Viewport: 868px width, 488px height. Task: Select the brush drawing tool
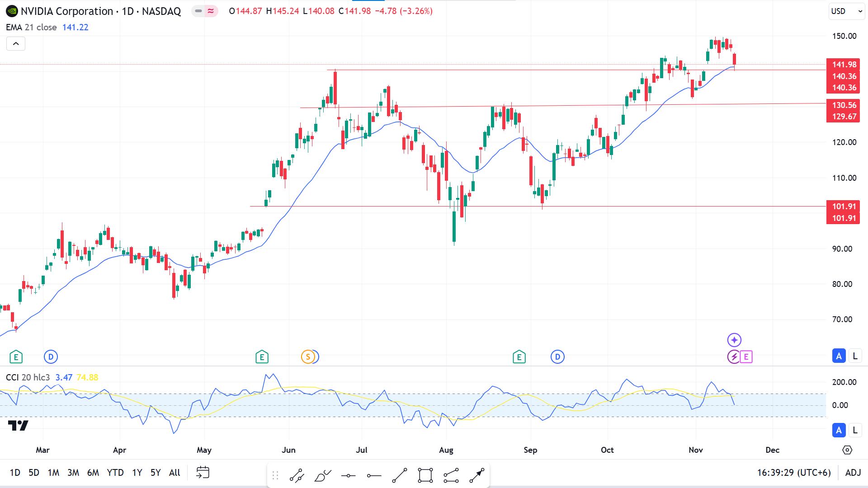click(323, 475)
